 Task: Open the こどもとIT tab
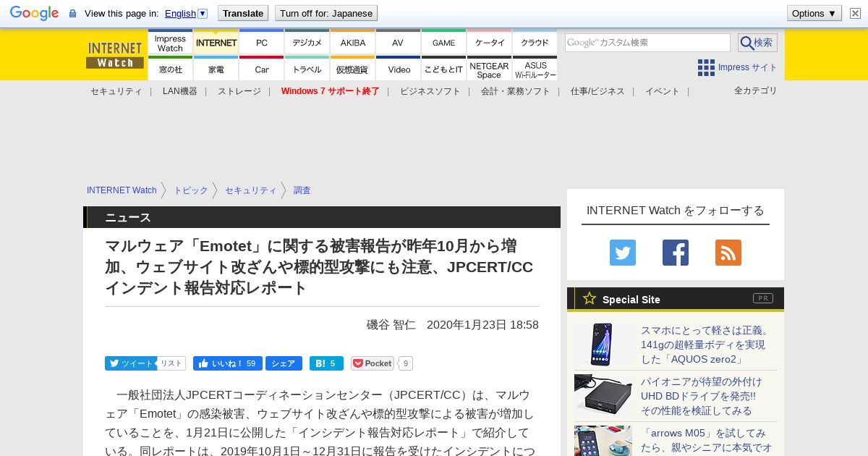(444, 69)
